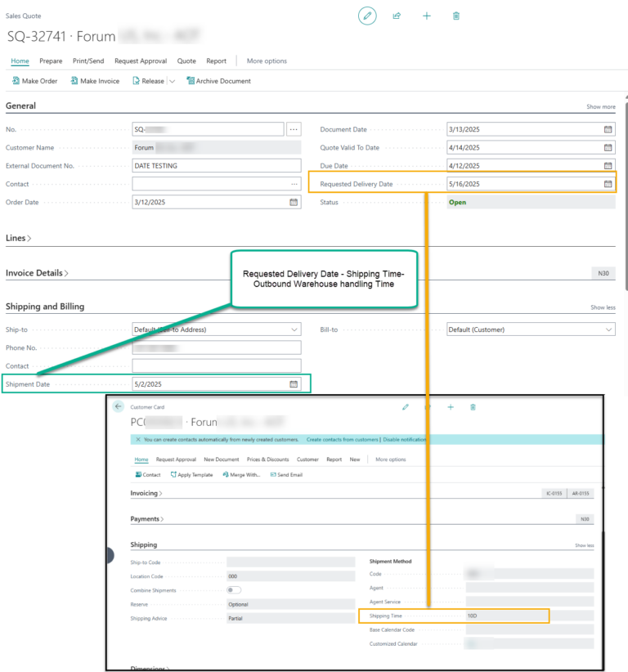Click Show more in General section
Image resolution: width=628 pixels, height=672 pixels.
tap(600, 107)
